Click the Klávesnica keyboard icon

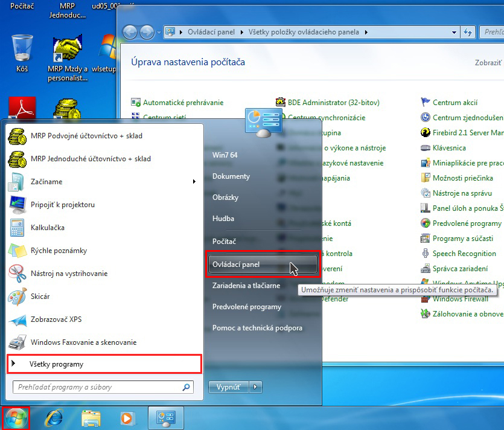pyautogui.click(x=426, y=148)
